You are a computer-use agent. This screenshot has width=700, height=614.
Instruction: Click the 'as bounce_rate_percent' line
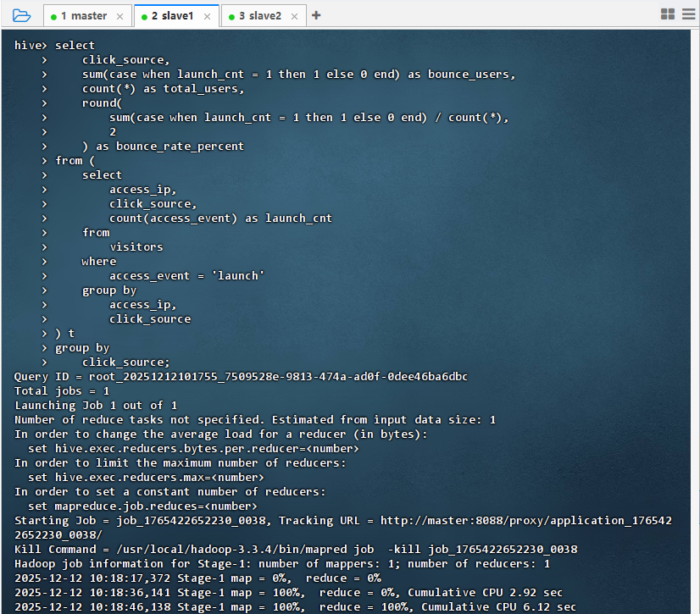coord(163,147)
